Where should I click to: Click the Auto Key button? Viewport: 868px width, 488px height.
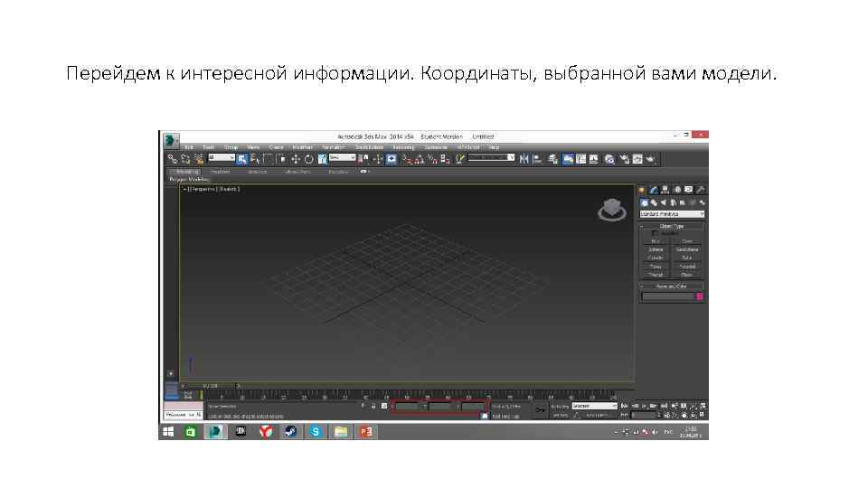(561, 406)
